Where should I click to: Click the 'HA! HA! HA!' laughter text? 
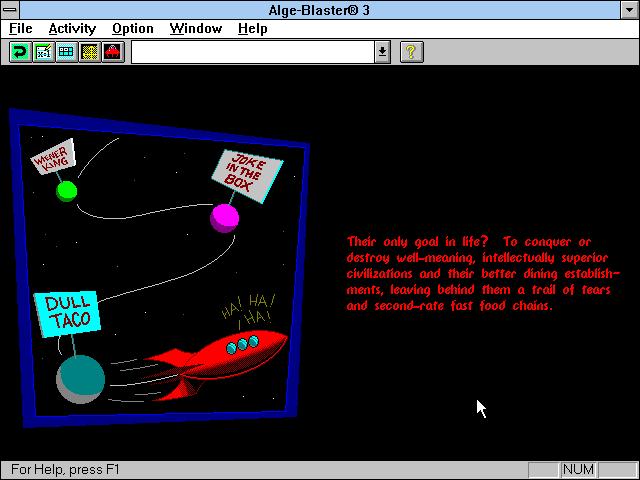[x=249, y=311]
